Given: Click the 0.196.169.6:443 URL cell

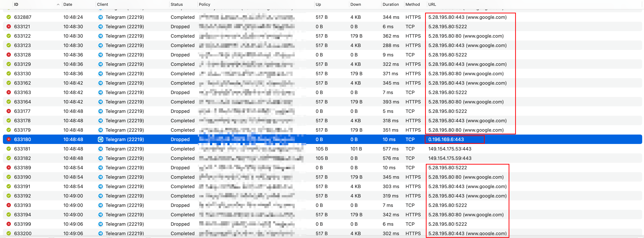Looking at the screenshot, I should click(446, 139).
